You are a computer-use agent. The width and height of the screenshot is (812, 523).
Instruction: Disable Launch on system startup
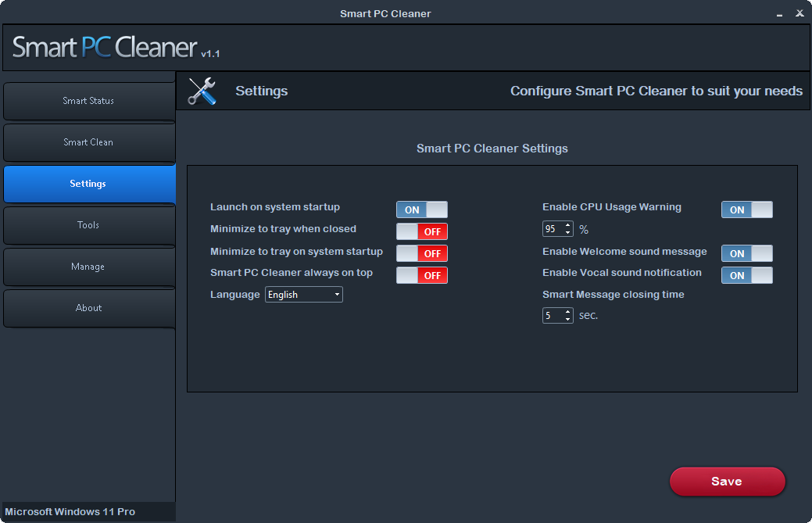click(422, 210)
